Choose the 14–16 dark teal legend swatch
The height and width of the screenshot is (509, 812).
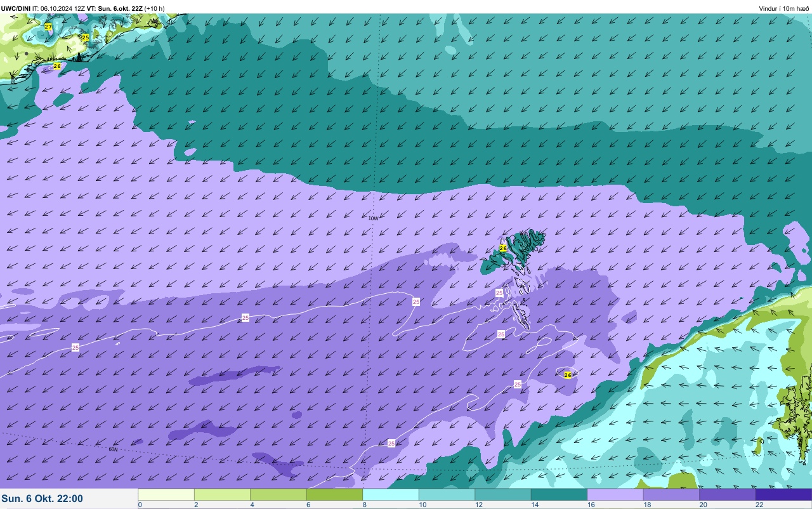[559, 494]
